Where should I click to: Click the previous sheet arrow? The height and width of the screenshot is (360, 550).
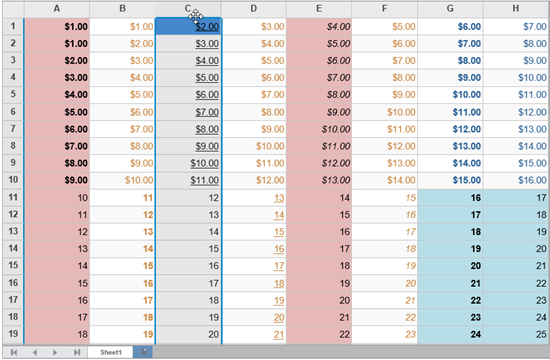[x=35, y=352]
